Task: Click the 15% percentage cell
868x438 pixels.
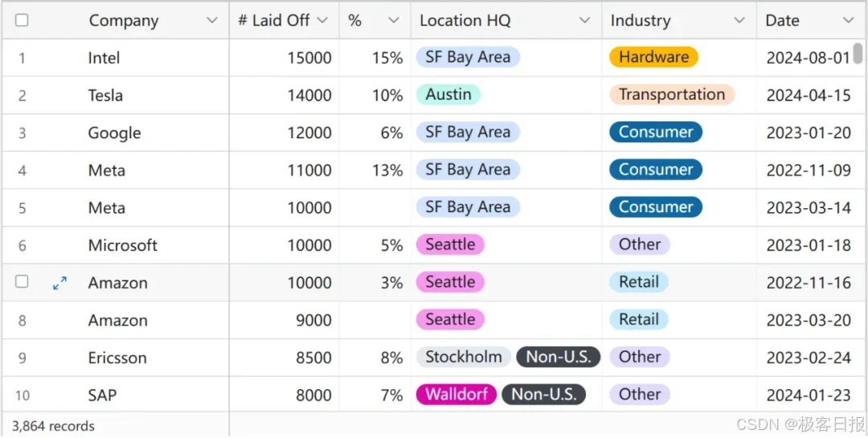Action: pos(375,58)
